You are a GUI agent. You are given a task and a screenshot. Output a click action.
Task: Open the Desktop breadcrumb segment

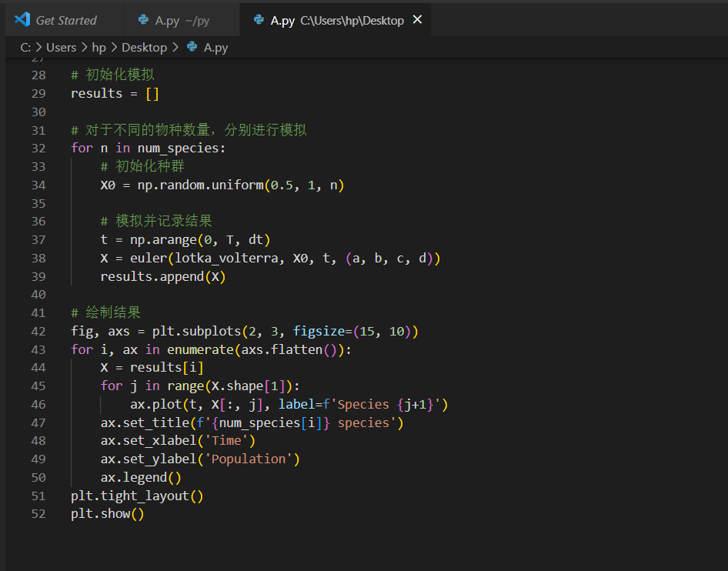[x=144, y=48]
